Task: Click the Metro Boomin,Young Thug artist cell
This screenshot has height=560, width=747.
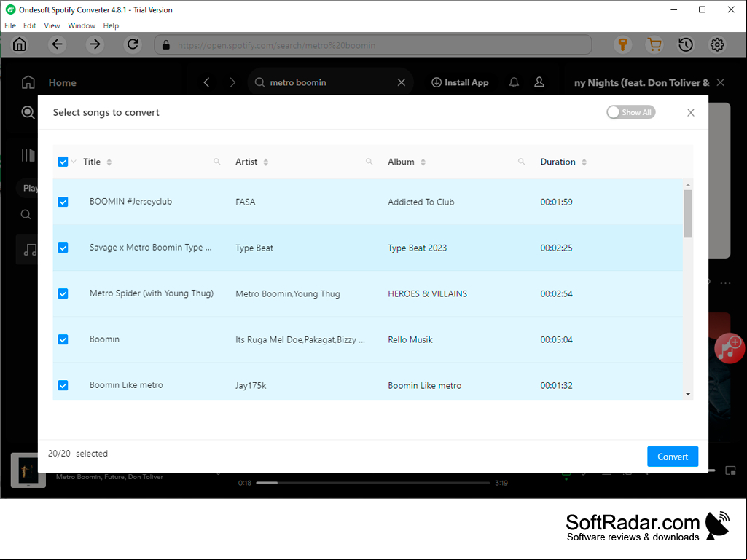Action: tap(288, 293)
